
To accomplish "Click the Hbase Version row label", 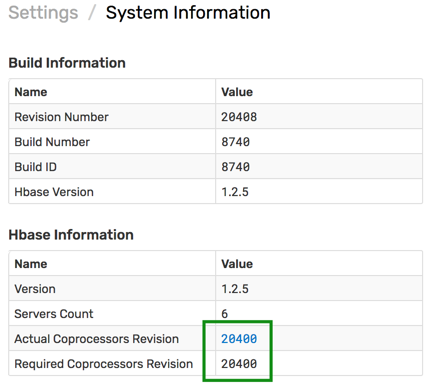I will [54, 192].
